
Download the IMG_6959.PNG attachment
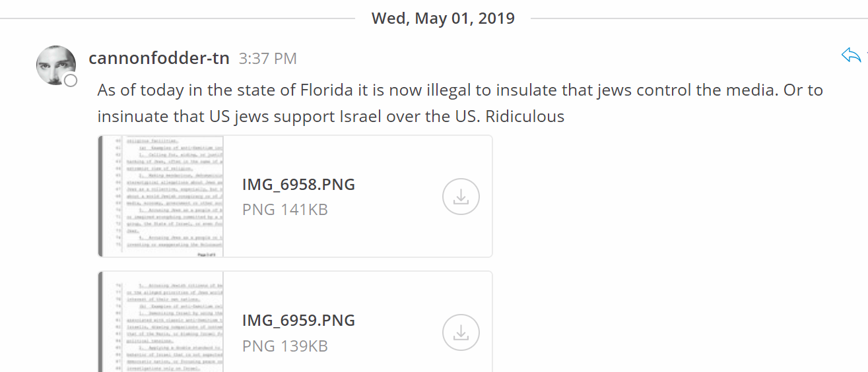tap(461, 332)
